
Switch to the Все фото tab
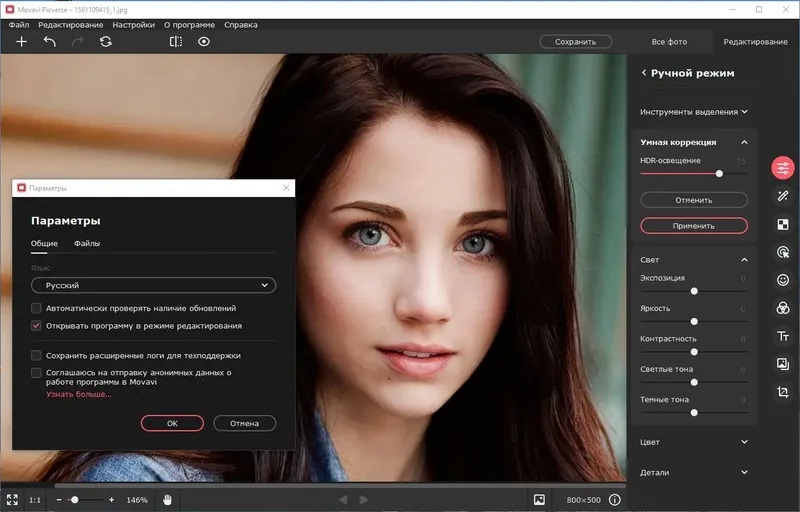[x=669, y=42]
